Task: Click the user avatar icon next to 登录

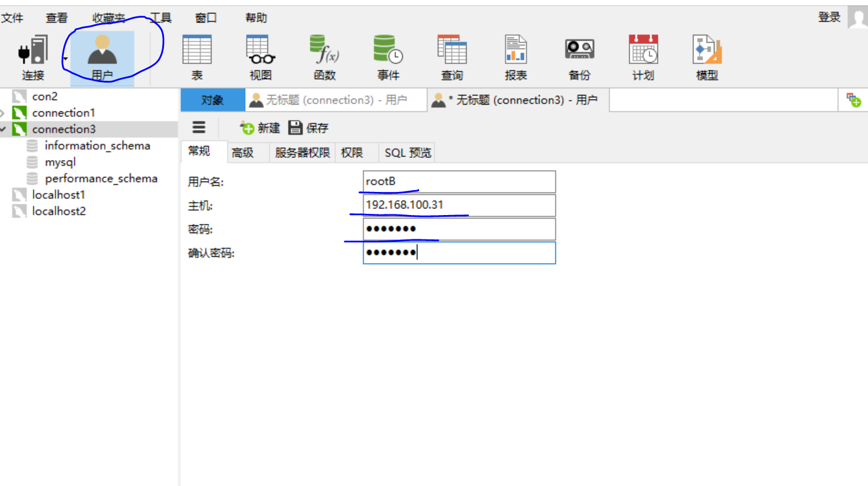Action: point(857,18)
